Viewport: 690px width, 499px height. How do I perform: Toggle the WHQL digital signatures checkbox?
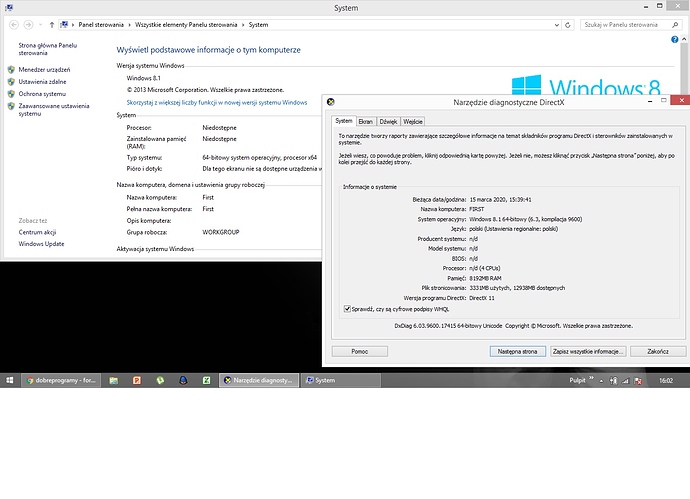347,309
